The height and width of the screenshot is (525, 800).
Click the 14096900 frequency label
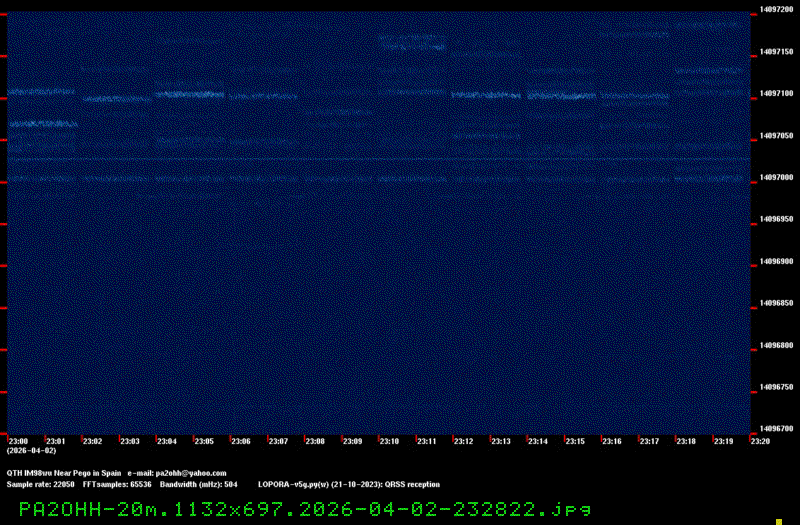coord(777,262)
